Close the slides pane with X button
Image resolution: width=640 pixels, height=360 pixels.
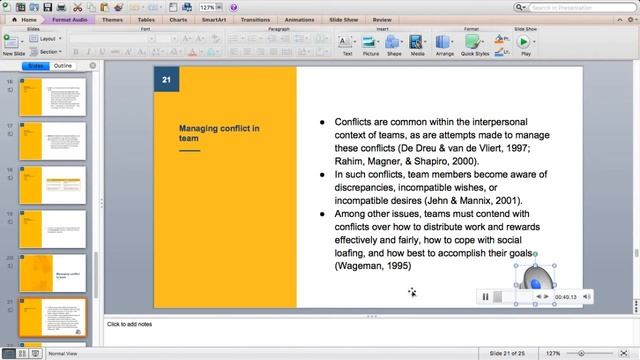pyautogui.click(x=93, y=66)
